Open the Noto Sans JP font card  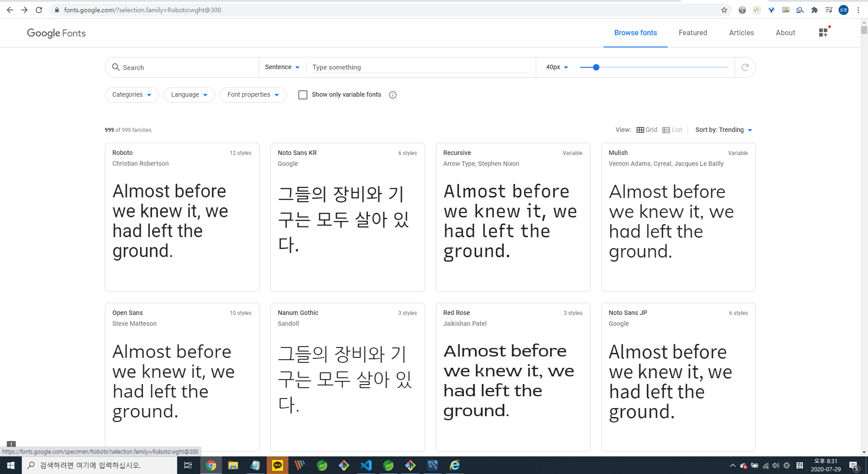coord(679,377)
